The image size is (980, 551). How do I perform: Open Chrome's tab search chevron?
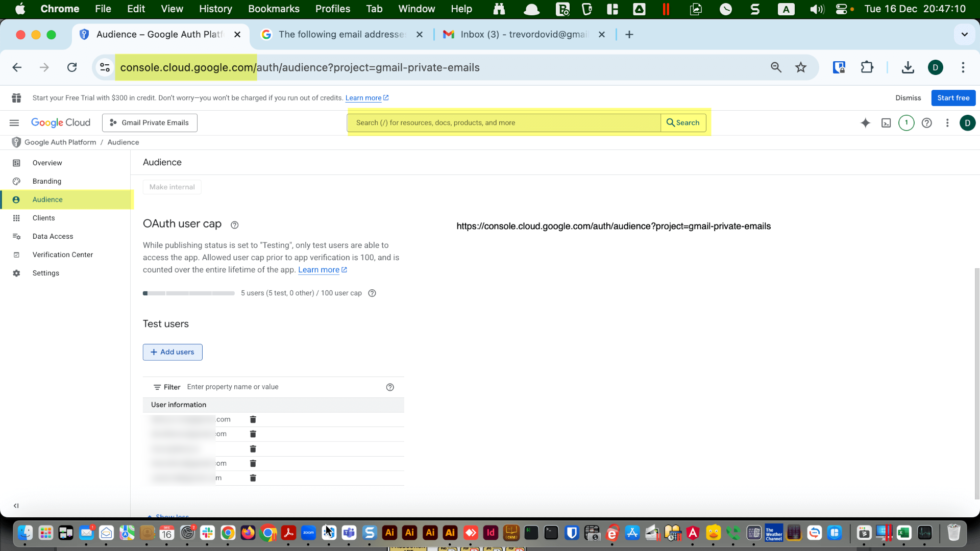[x=964, y=34]
